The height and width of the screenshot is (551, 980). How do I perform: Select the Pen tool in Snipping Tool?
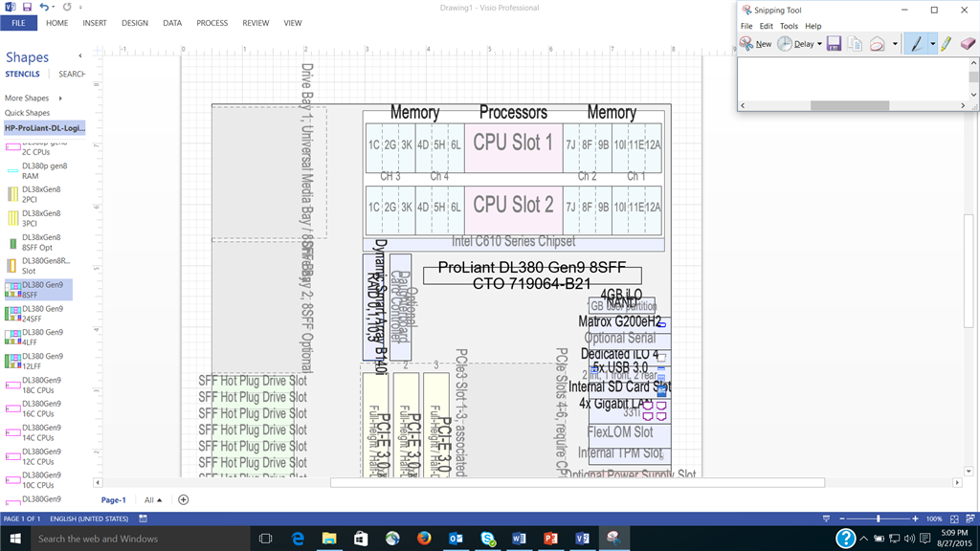[916, 44]
